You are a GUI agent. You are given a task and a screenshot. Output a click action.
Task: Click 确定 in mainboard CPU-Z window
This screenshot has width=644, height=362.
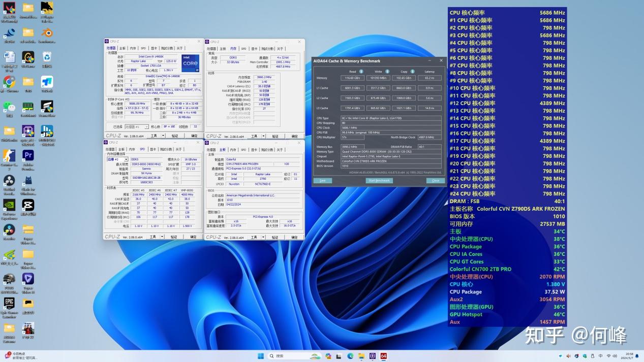(294, 237)
